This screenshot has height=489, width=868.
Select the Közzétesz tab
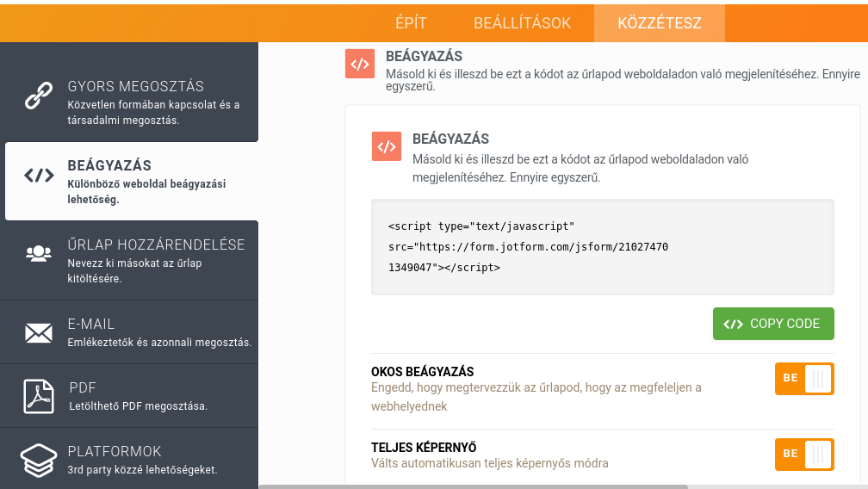coord(659,23)
